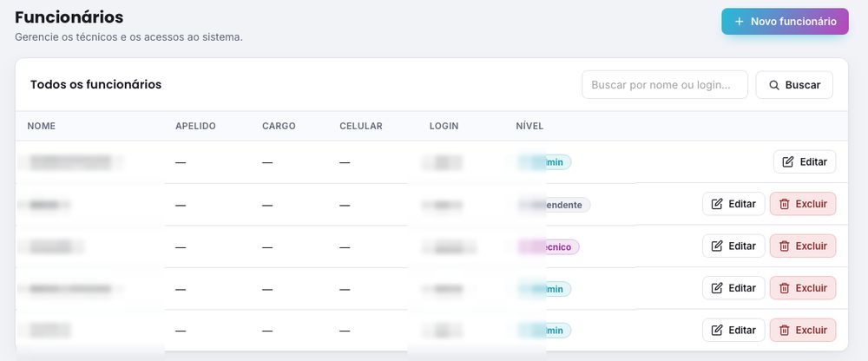Click the magnifier icon in Buscar button

click(x=774, y=85)
